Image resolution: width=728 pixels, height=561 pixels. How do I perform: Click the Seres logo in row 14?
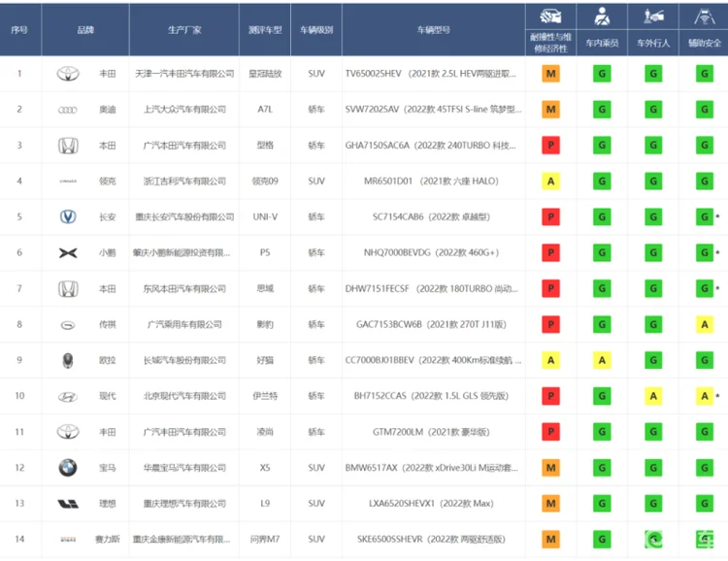[x=68, y=540]
